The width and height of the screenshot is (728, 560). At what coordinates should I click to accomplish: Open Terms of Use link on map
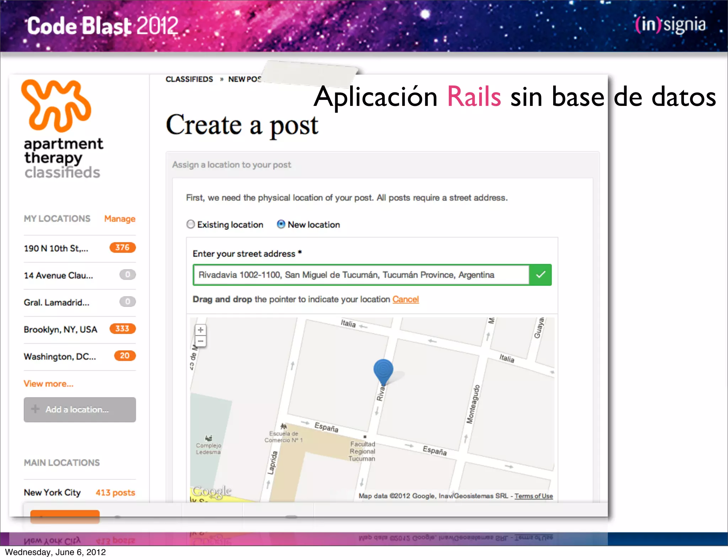coord(534,496)
